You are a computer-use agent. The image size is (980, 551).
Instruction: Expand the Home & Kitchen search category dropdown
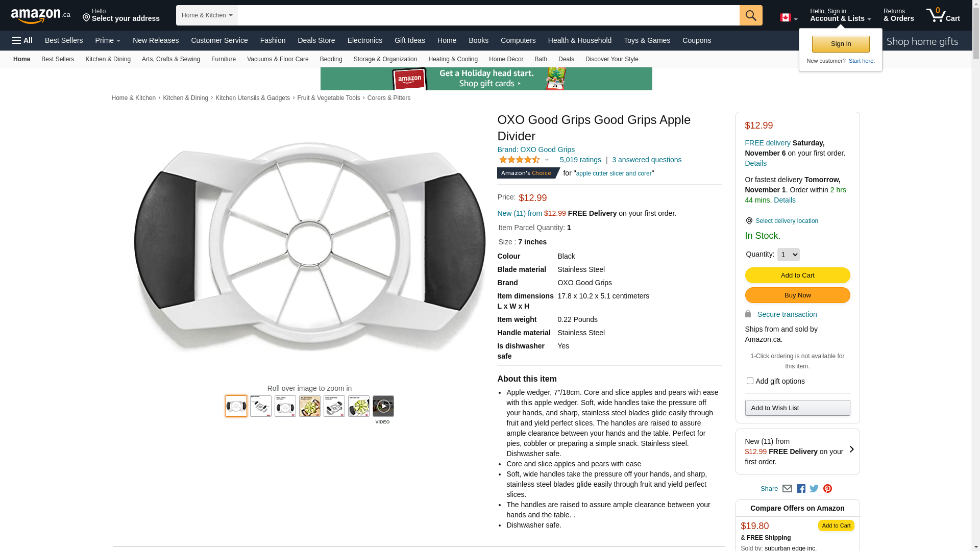click(x=207, y=15)
